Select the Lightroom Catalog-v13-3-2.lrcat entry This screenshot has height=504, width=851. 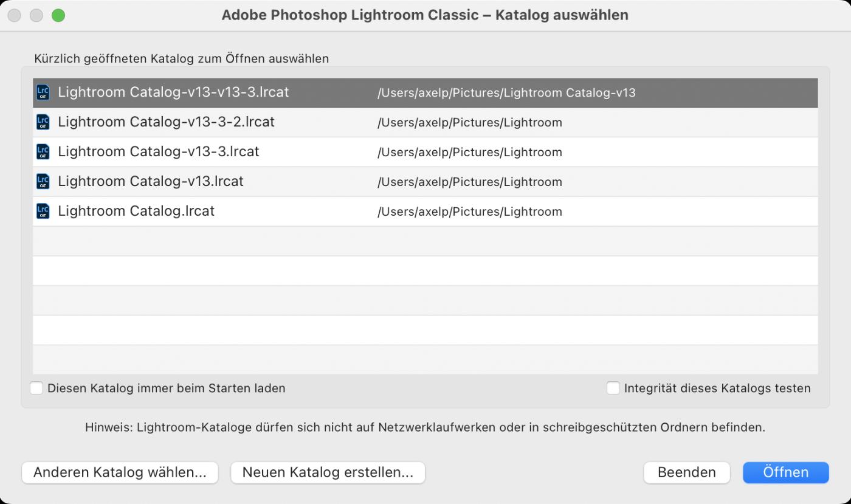[425, 122]
